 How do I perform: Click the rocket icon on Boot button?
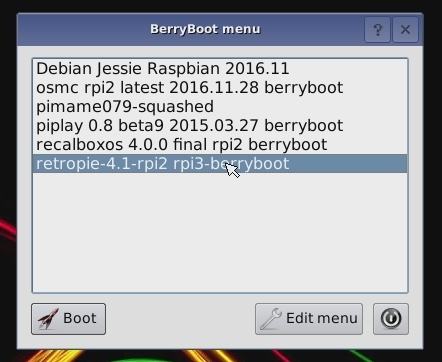(48, 319)
